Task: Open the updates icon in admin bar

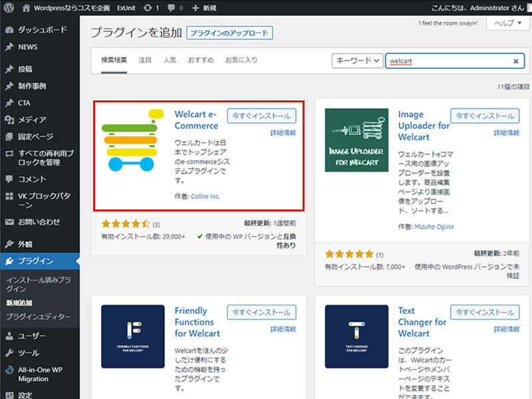Action: pyautogui.click(x=148, y=8)
